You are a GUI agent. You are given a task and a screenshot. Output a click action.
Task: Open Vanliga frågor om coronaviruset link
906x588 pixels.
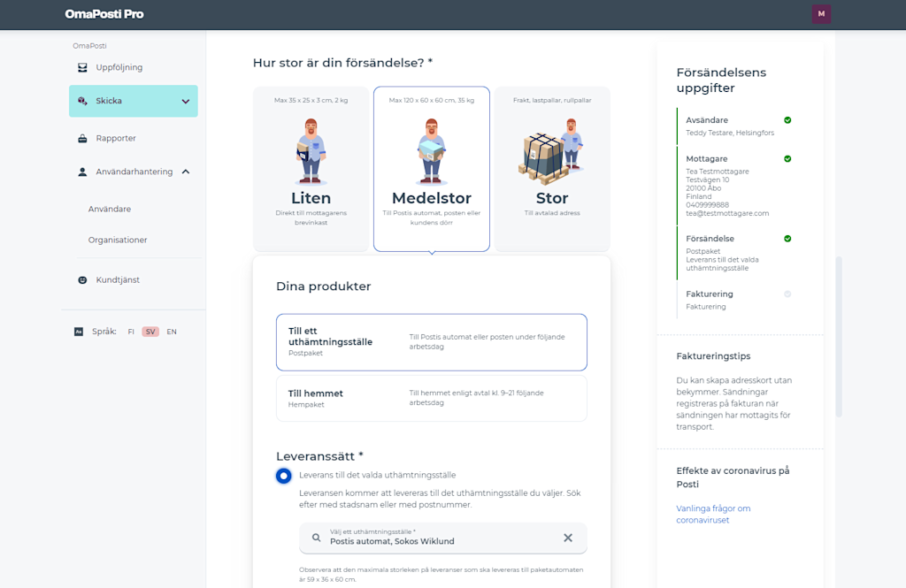(714, 514)
